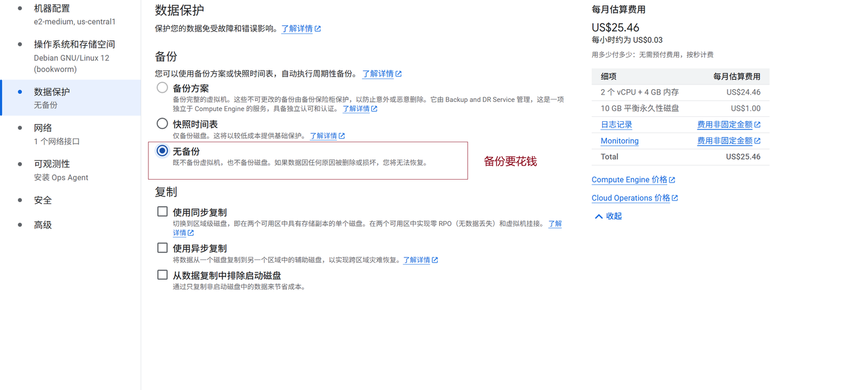The width and height of the screenshot is (868, 390).
Task: Click external-link icon in 日志记录 cost row
Action: (x=757, y=125)
